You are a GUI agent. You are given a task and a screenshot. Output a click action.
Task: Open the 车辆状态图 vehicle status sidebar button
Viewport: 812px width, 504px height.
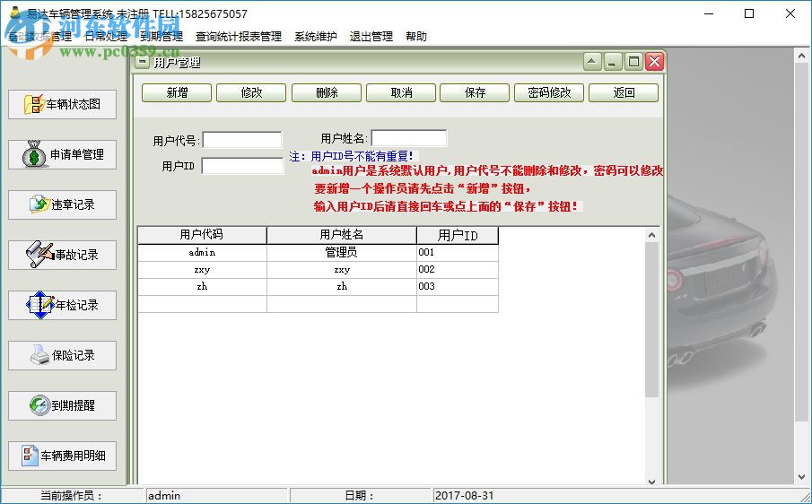pyautogui.click(x=62, y=104)
